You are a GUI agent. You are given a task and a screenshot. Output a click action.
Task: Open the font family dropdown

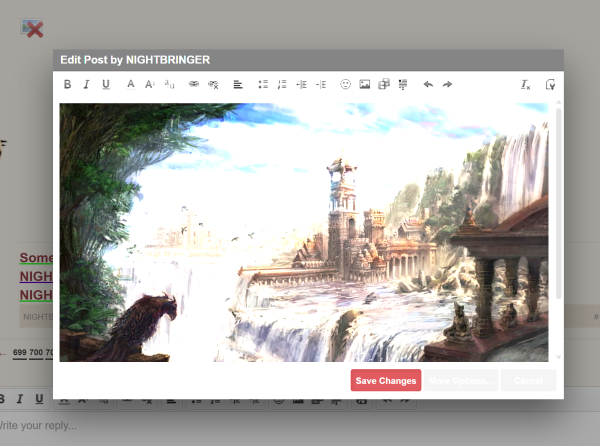point(169,85)
